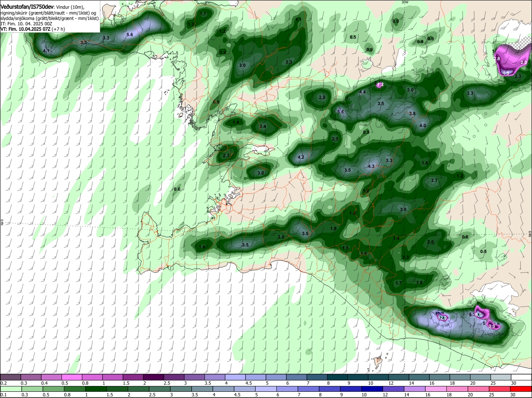Select lower legend pale green swatch starting at 0.1
The width and height of the screenshot is (532, 398).
[x=10, y=389]
